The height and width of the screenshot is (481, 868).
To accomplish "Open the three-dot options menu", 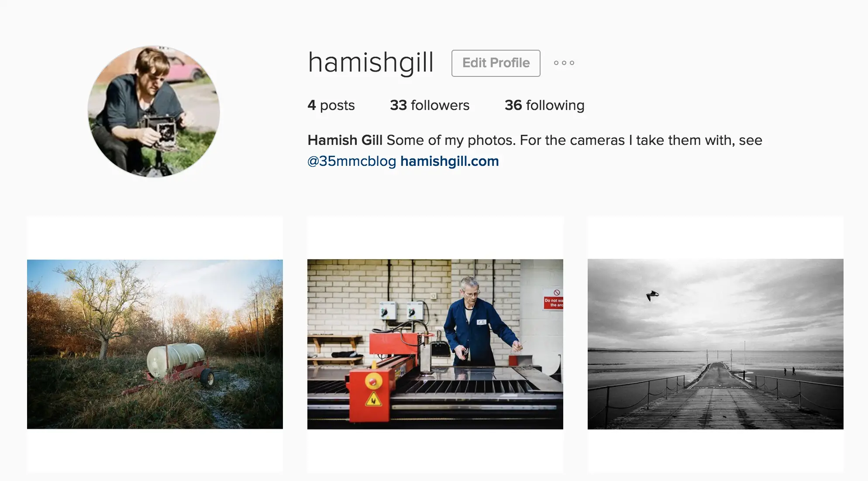I will [564, 63].
